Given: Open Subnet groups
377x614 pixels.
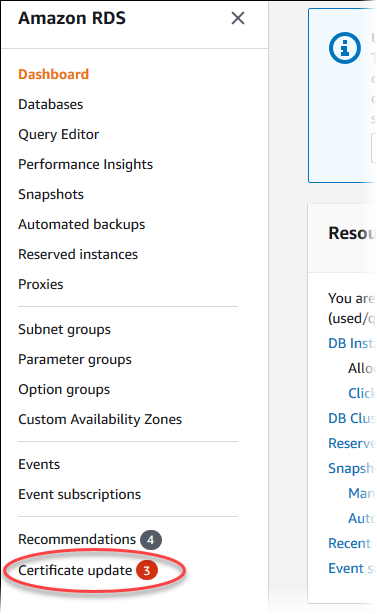Looking at the screenshot, I should click(x=65, y=329).
